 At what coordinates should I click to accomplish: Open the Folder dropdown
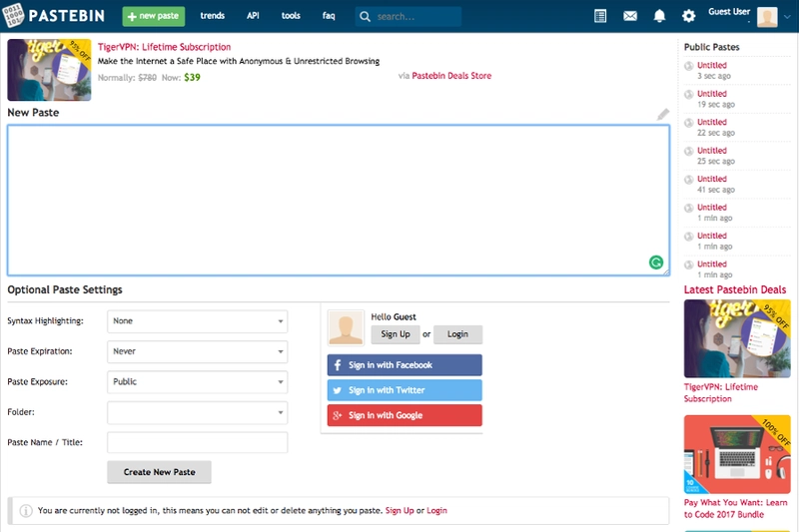tap(197, 412)
